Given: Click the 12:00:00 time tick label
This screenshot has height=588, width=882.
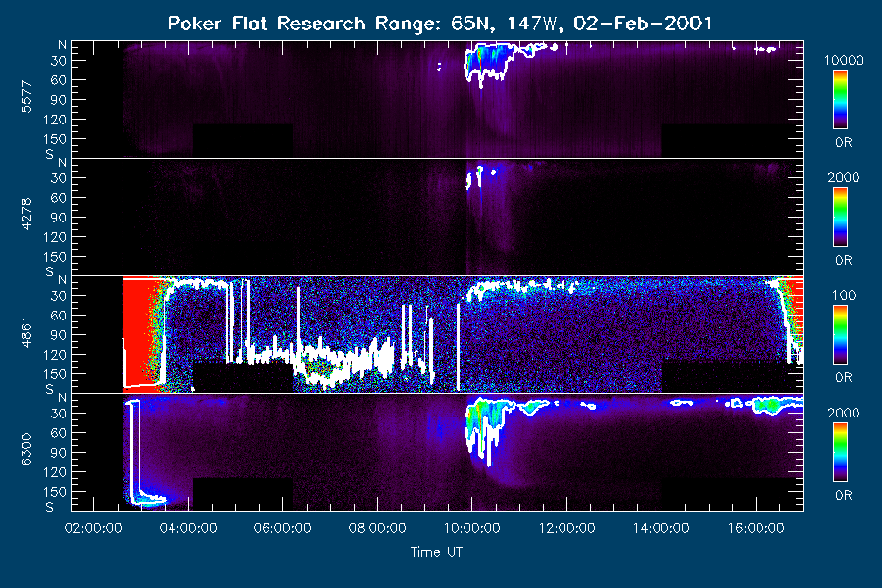Looking at the screenshot, I should coord(566,528).
